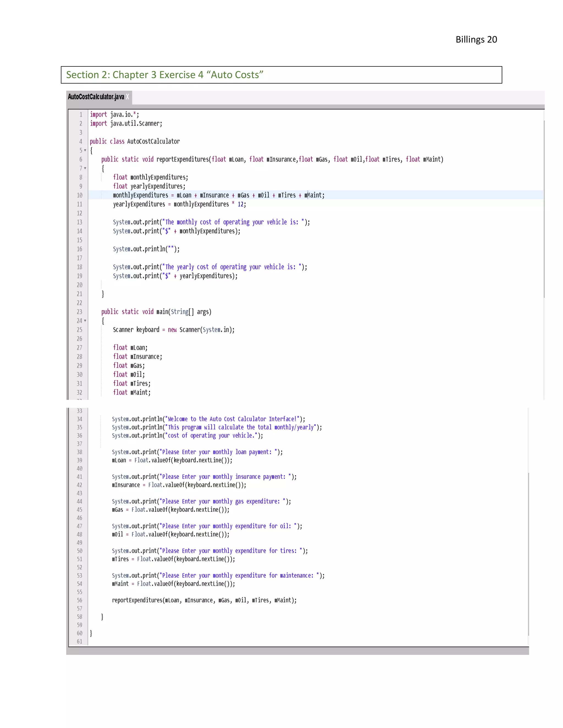Place the cursor in highlighted monthlyExpenditures assignment line

pos(219,195)
